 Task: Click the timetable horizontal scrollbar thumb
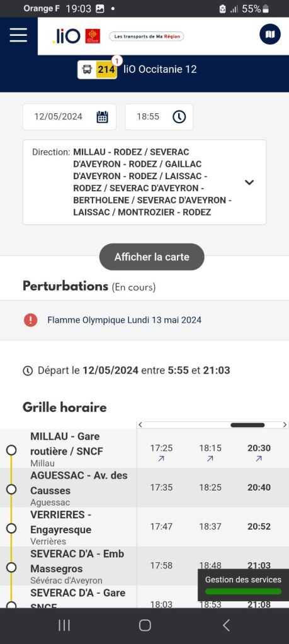tap(247, 425)
